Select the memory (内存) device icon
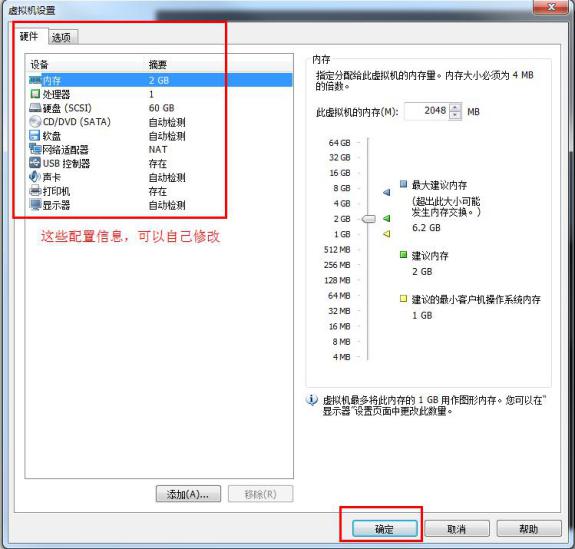The width and height of the screenshot is (575, 549). coord(35,80)
